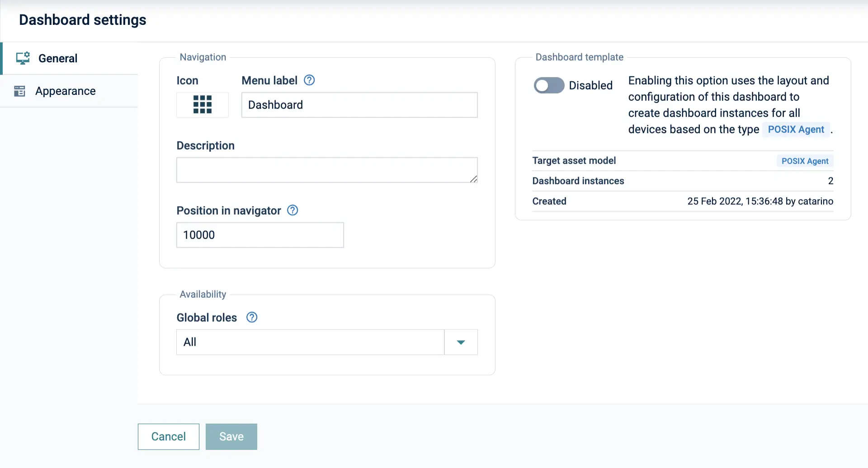Expand the Global roles dropdown arrow
The image size is (868, 468).
pos(461,342)
